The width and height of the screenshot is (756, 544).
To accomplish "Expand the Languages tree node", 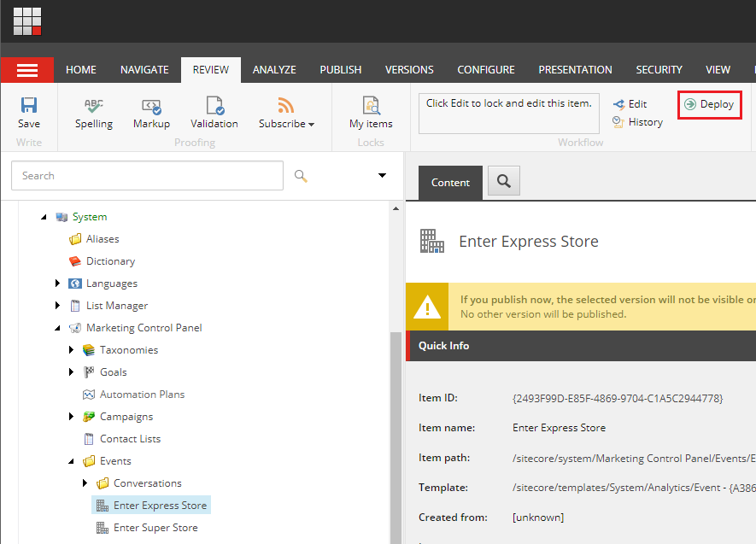I will coord(58,283).
